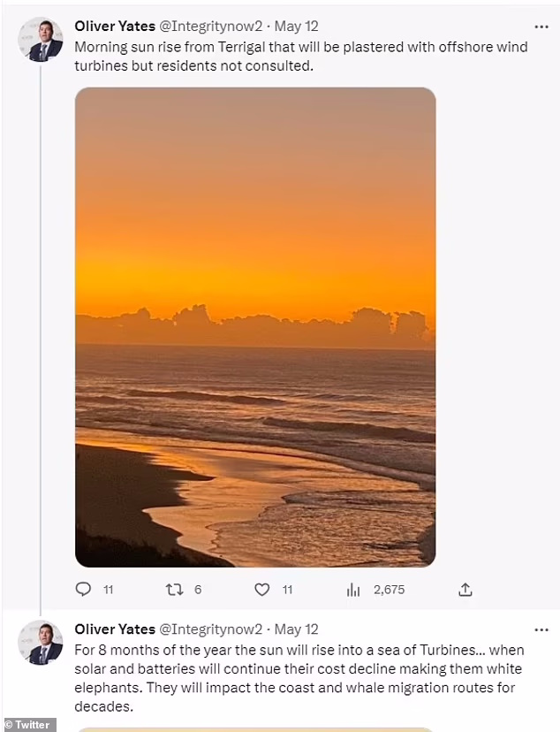Open the more options menu on the second tweet

541,629
